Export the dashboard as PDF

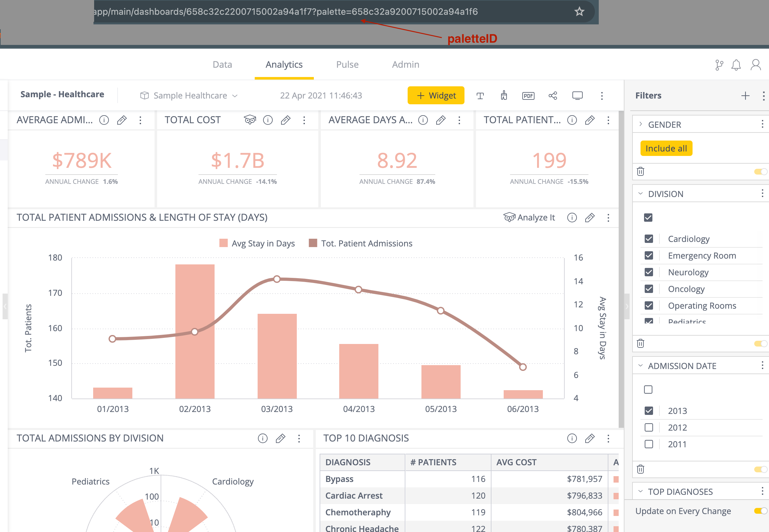coord(528,96)
